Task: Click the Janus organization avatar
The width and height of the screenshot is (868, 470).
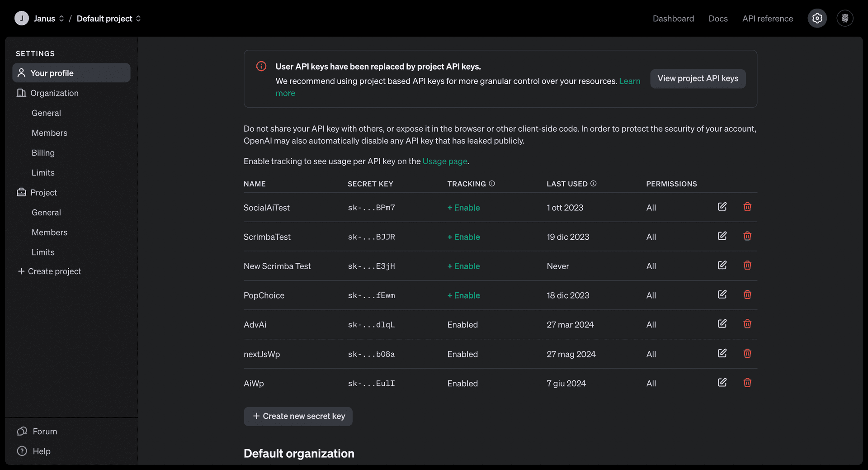Action: 21,18
